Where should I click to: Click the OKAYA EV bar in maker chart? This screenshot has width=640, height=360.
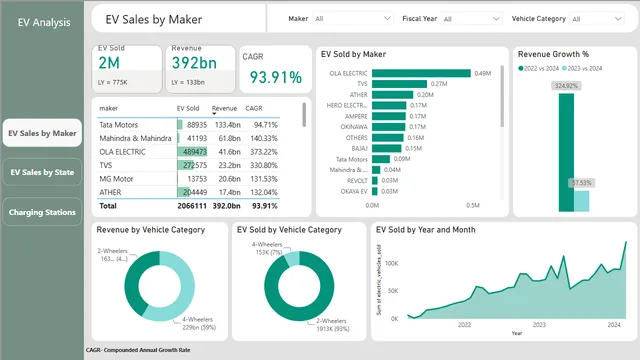pos(375,191)
